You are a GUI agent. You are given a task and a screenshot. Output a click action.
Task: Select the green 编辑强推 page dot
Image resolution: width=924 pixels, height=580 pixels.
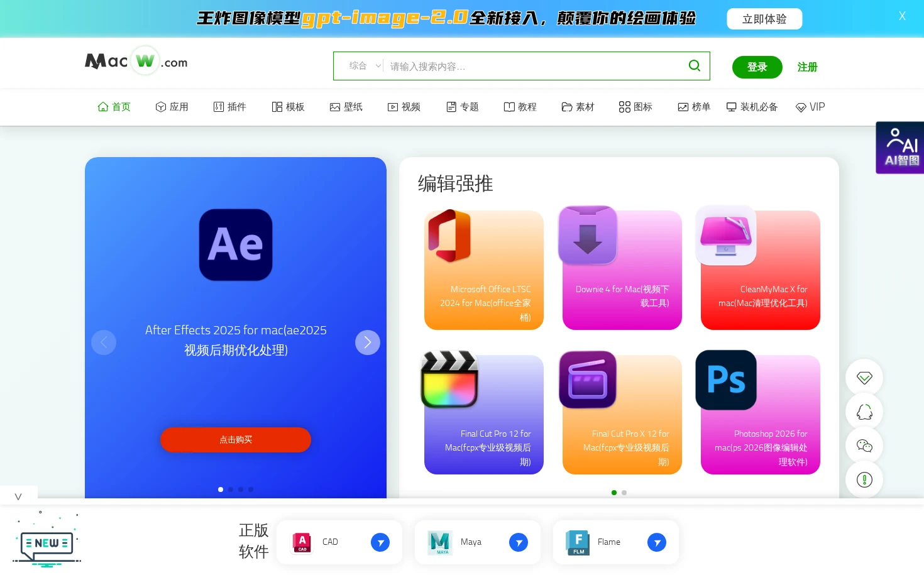click(614, 493)
